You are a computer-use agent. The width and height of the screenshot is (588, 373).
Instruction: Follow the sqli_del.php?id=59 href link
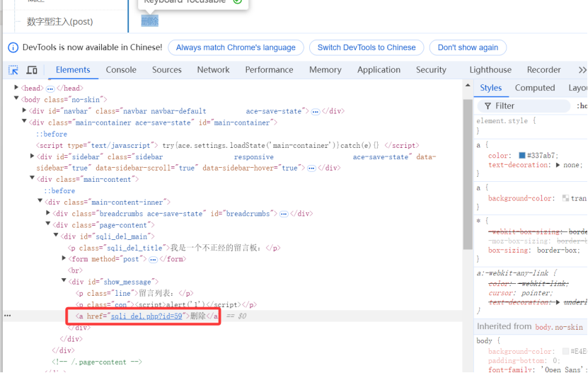click(x=146, y=316)
